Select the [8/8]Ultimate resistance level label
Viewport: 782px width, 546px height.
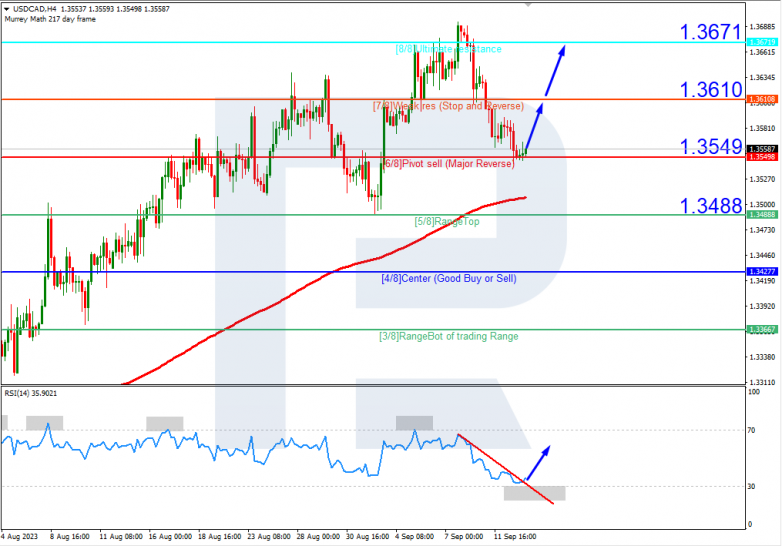448,49
